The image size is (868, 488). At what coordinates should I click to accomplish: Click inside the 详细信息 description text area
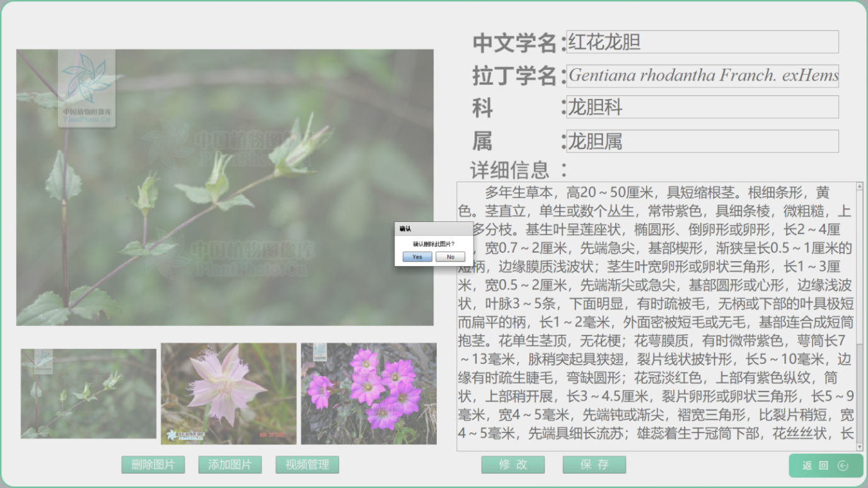(656, 315)
